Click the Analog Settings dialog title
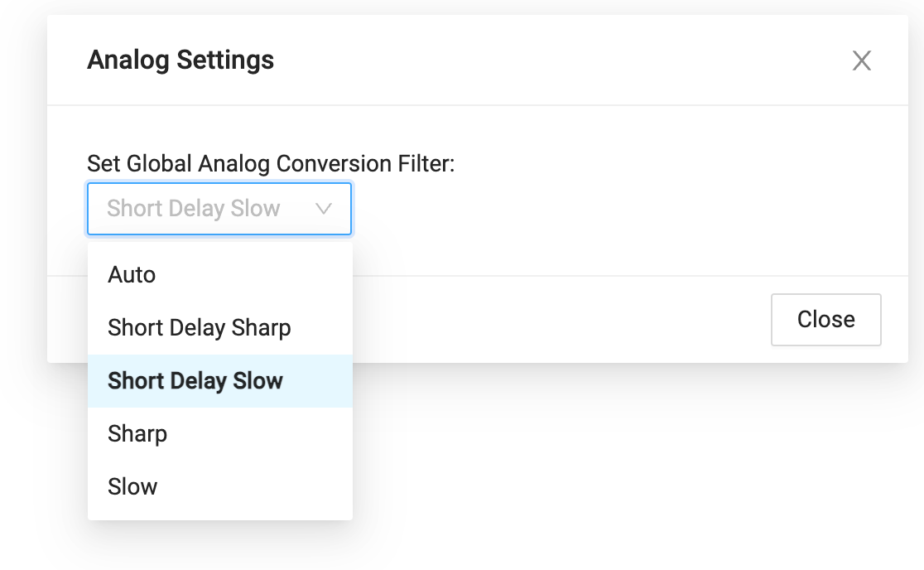This screenshot has width=924, height=570. coord(180,60)
